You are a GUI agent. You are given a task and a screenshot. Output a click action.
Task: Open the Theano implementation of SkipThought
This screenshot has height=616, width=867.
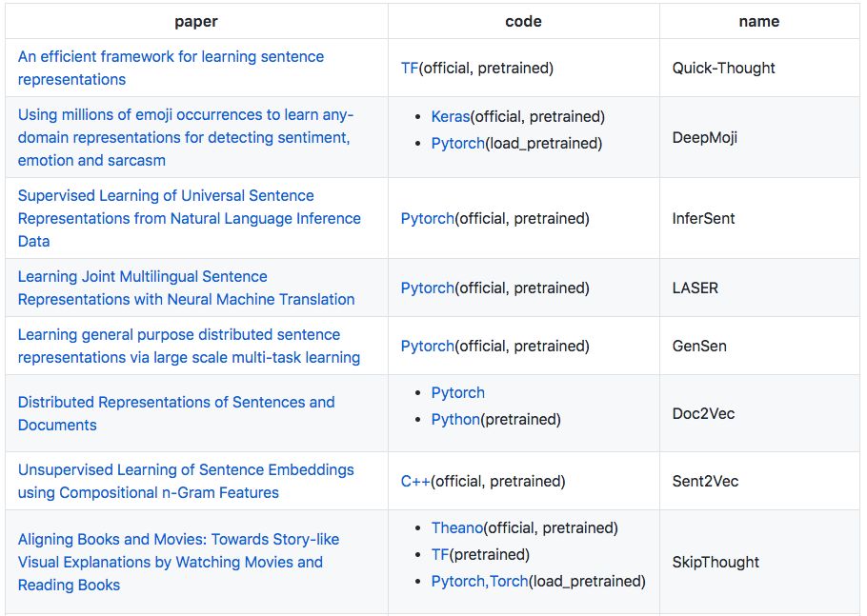click(456, 528)
